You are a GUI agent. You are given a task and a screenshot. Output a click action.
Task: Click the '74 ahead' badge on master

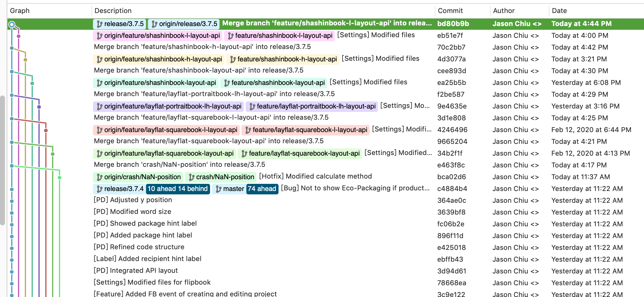click(262, 189)
